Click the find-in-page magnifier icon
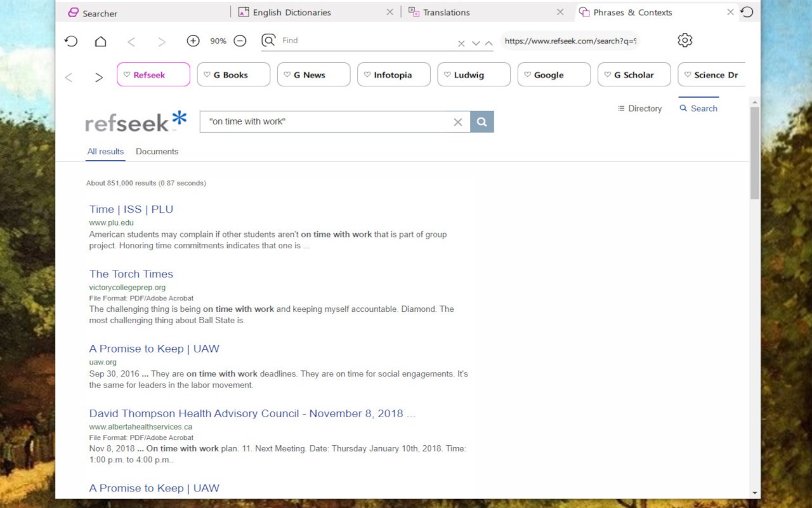Screen dimensions: 812x508 (x=269, y=41)
